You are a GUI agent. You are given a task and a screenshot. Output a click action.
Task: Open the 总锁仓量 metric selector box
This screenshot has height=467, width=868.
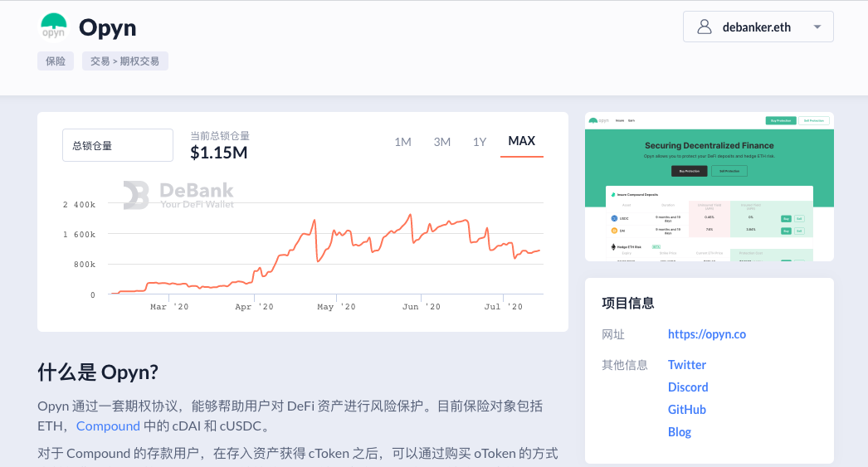click(x=118, y=145)
